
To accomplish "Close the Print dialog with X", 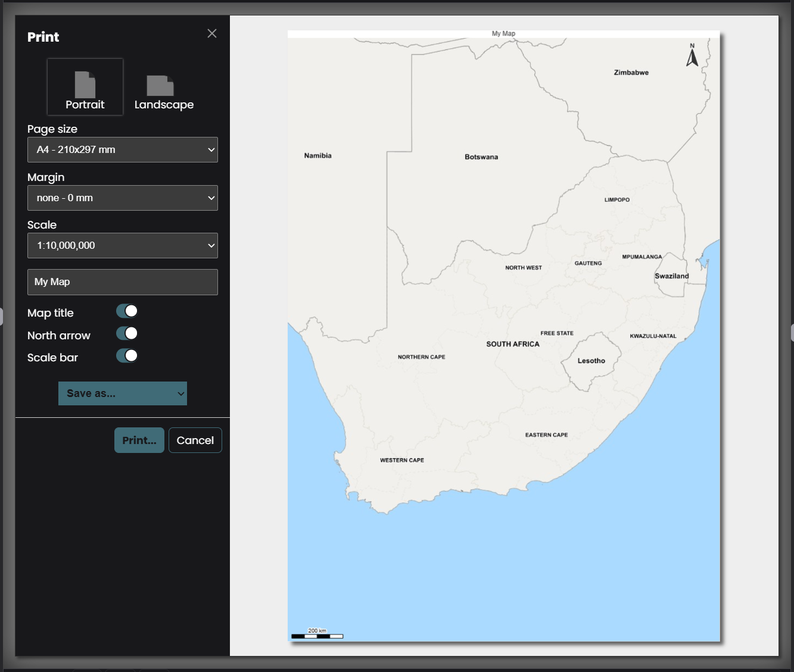I will point(212,33).
